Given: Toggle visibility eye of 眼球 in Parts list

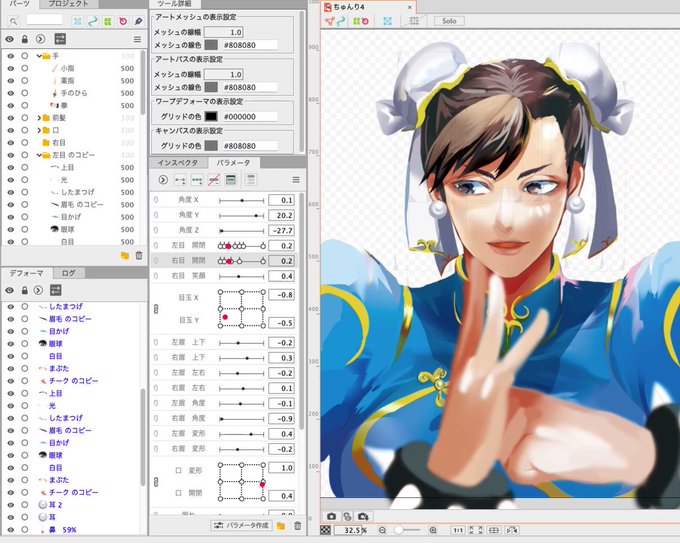Looking at the screenshot, I should [11, 229].
